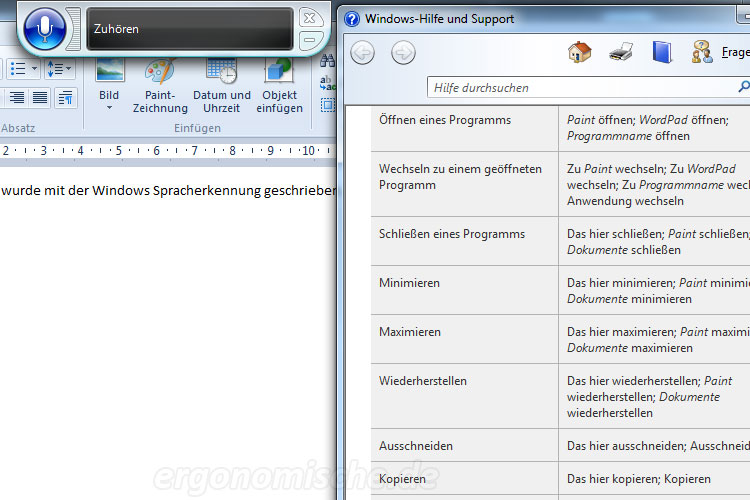Go forward in Windows-Hilfe

click(403, 53)
